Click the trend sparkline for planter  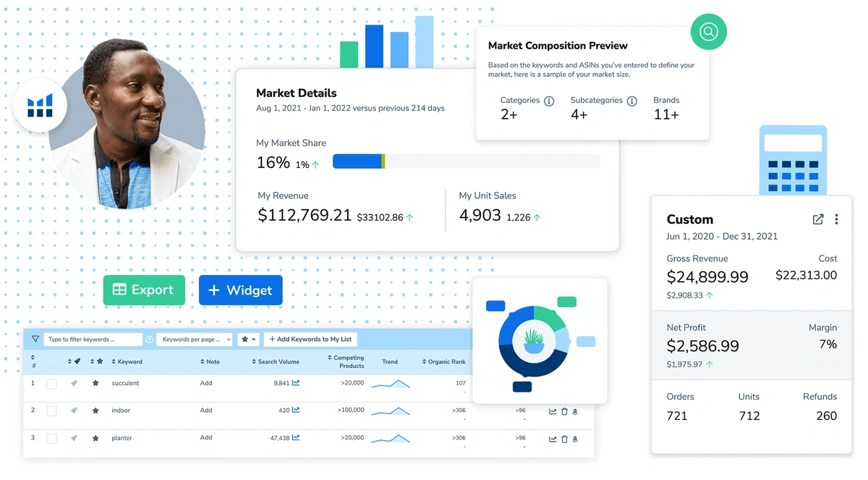point(391,438)
